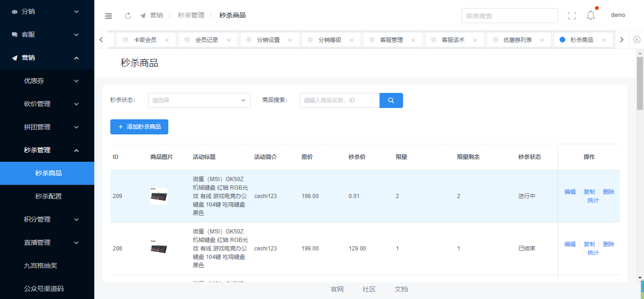
Task: Collapse the sidebar with the menu fold icon
Action: pos(108,16)
